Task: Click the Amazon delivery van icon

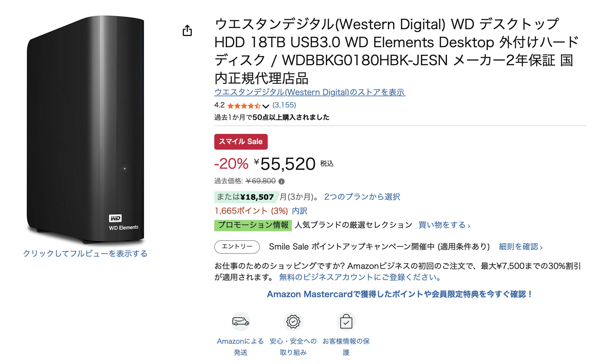Action: click(x=241, y=321)
